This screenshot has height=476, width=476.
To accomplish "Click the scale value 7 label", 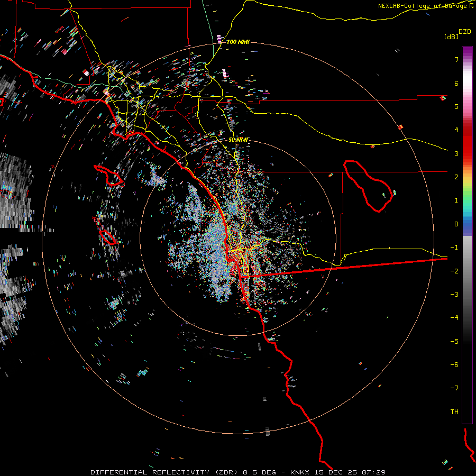I will click(456, 59).
